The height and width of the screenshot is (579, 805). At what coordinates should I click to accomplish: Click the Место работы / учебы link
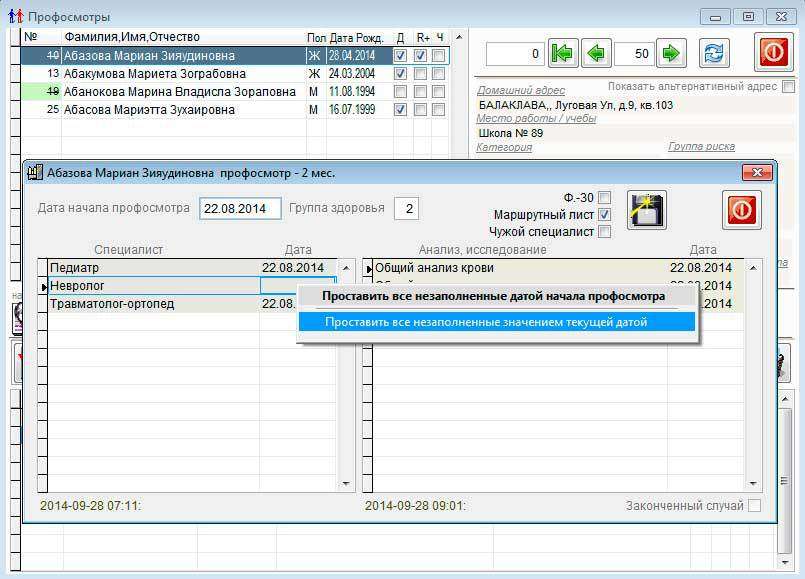point(537,119)
